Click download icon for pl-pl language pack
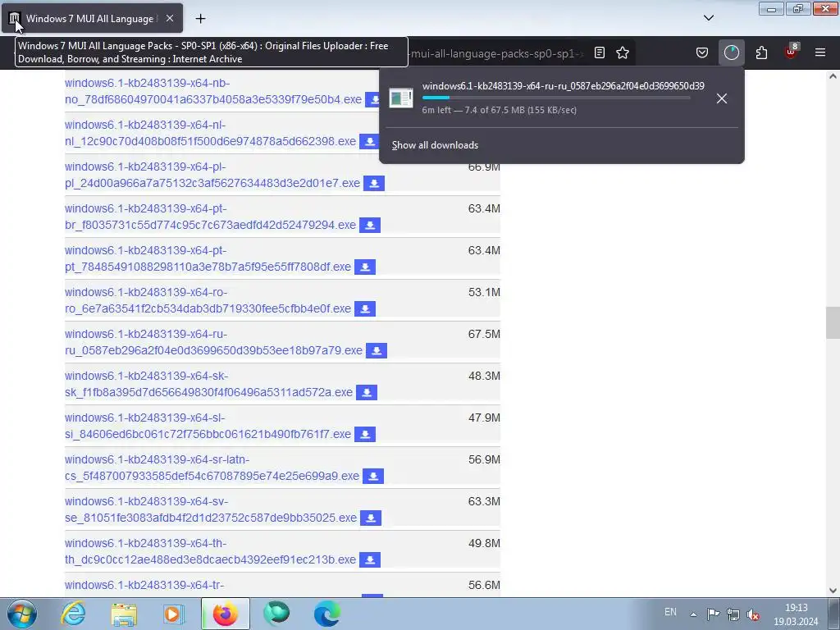Screen dimensions: 840x630 tap(374, 183)
